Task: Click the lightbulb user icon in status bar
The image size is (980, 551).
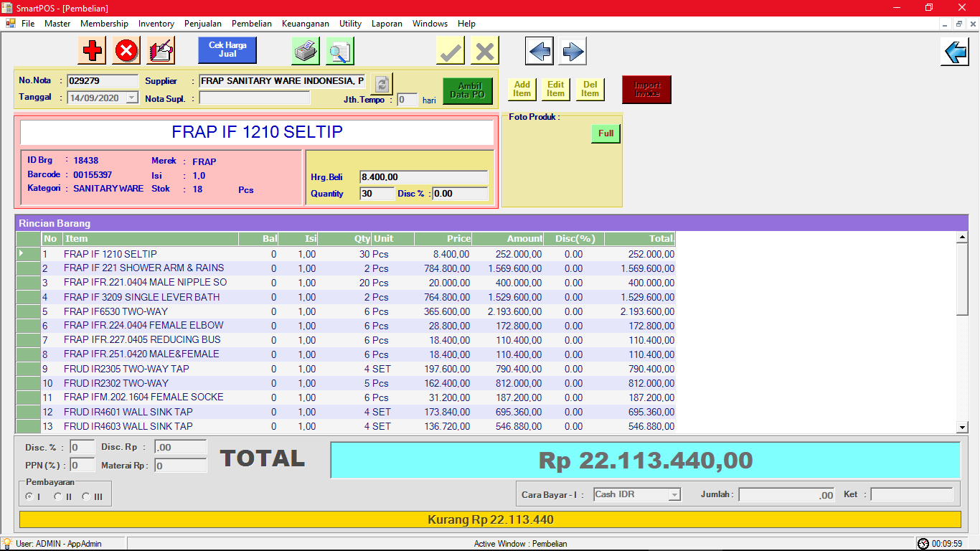Action: (7, 543)
